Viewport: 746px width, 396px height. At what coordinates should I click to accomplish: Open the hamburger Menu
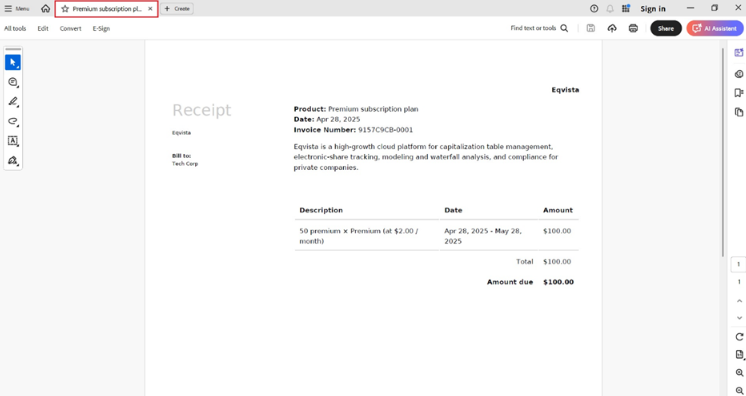tap(17, 9)
